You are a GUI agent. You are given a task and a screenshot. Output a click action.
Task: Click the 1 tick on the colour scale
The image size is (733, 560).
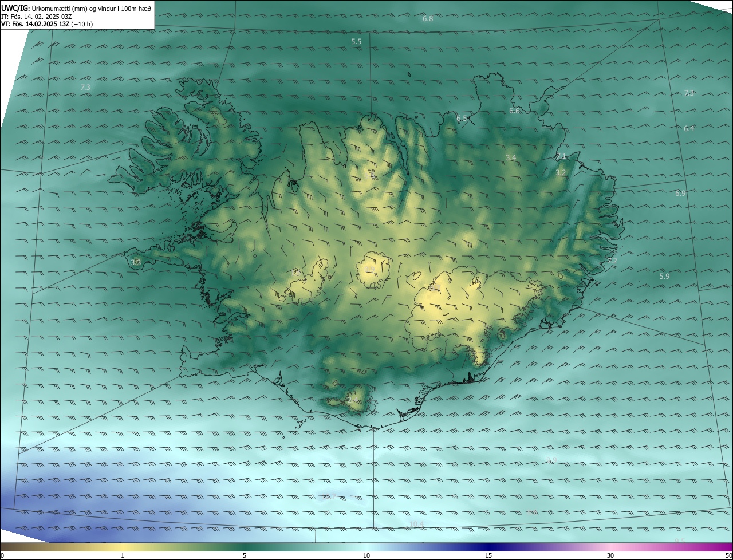[123, 555]
